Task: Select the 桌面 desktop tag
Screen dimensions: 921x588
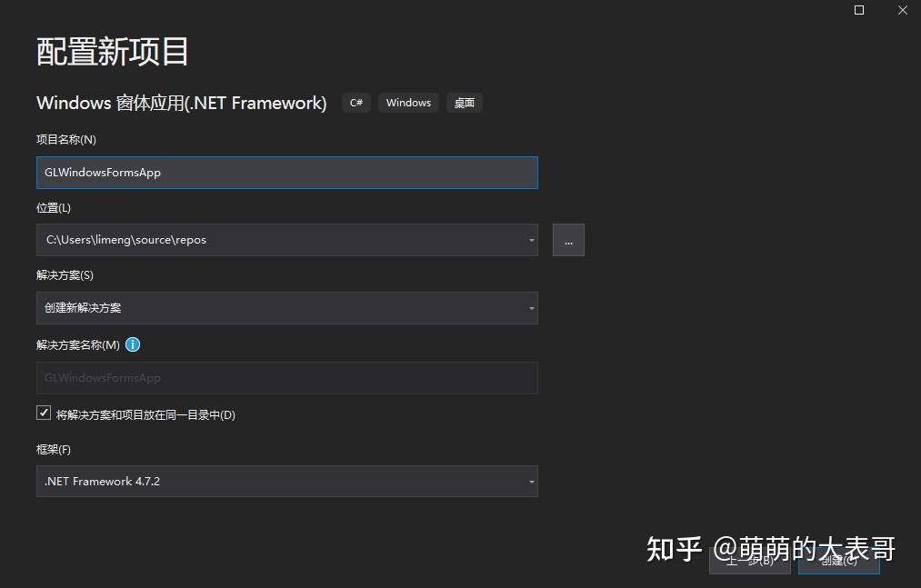Action: 464,102
